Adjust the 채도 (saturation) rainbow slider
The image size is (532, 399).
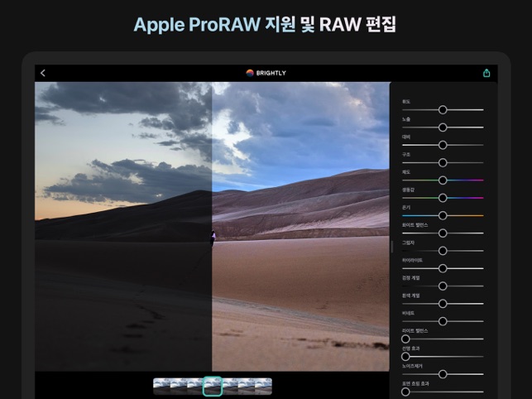[x=443, y=180]
